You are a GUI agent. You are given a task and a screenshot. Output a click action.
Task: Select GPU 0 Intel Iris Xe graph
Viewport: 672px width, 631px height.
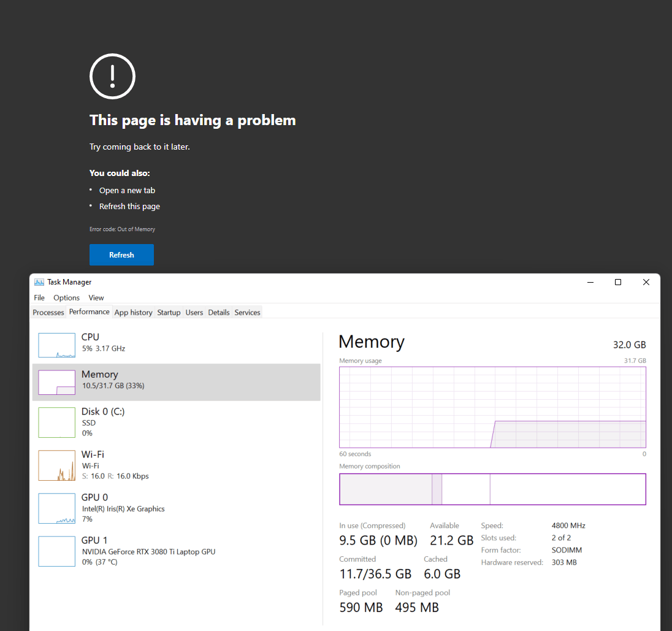[x=56, y=508]
